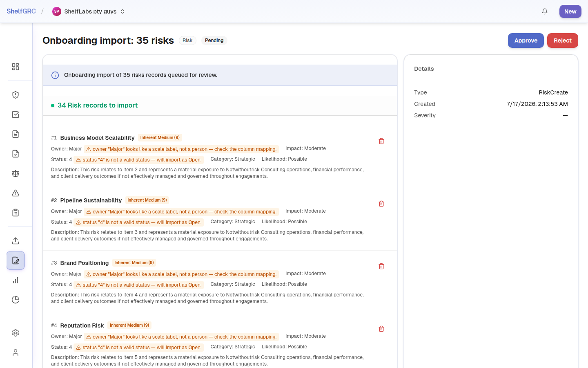
Task: Open the dashboard grid icon in sidebar
Action: point(16,67)
